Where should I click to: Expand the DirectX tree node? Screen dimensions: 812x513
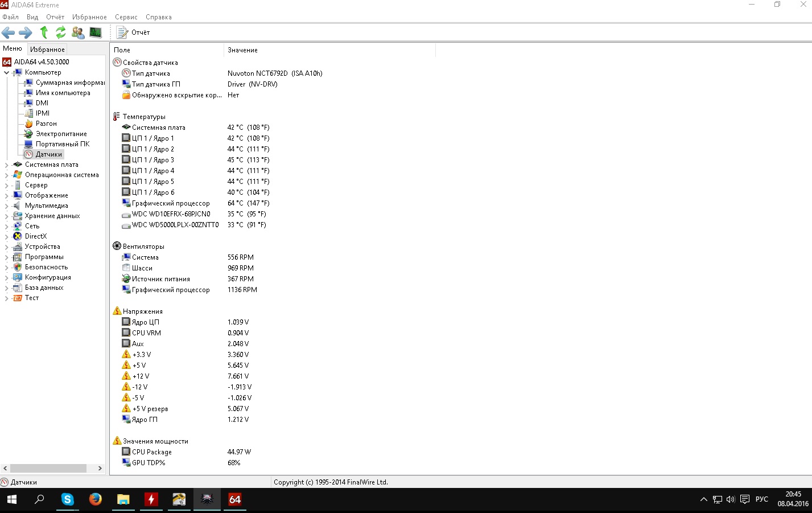pyautogui.click(x=6, y=236)
